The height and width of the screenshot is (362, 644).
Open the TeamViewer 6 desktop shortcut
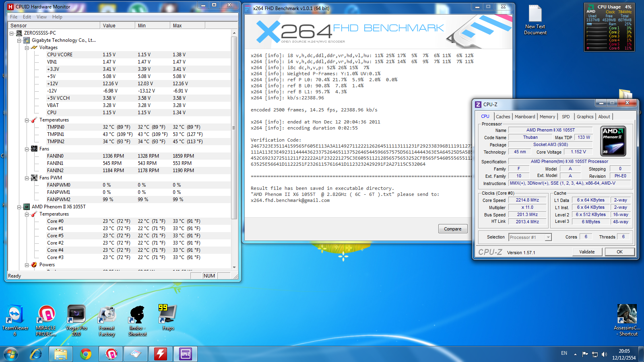(15, 320)
